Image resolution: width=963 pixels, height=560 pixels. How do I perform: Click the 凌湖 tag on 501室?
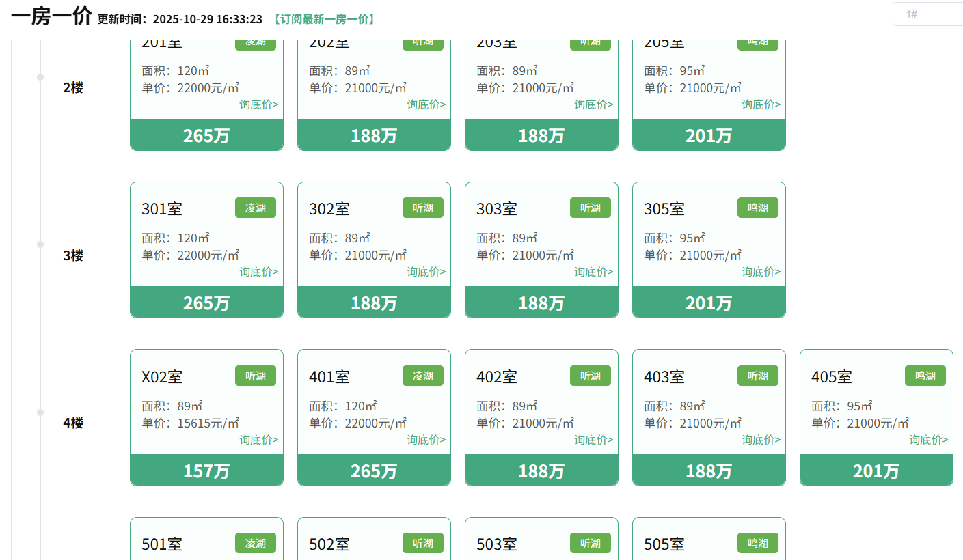pos(256,543)
